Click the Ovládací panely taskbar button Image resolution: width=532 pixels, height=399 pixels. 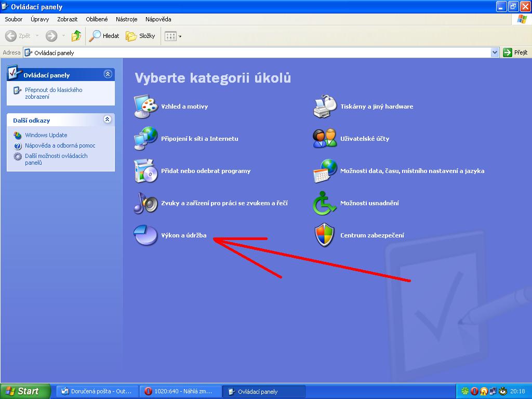(264, 392)
